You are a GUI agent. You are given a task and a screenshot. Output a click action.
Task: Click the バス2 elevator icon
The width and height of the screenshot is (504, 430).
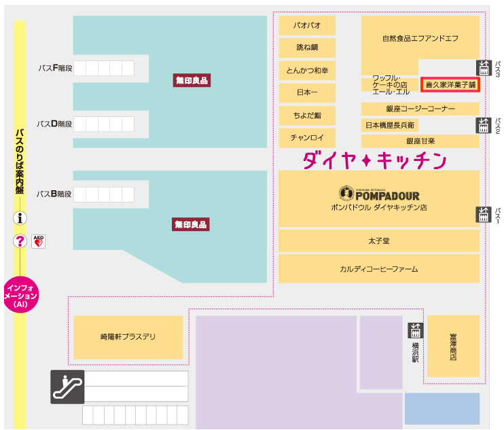(x=483, y=125)
